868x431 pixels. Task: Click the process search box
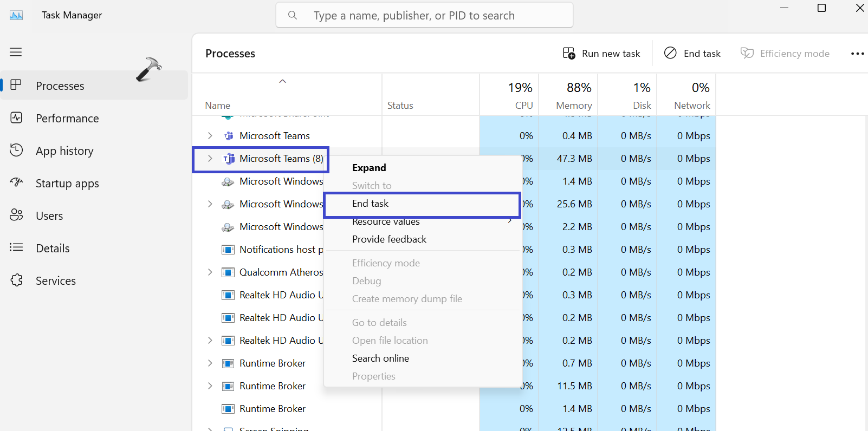(x=424, y=16)
